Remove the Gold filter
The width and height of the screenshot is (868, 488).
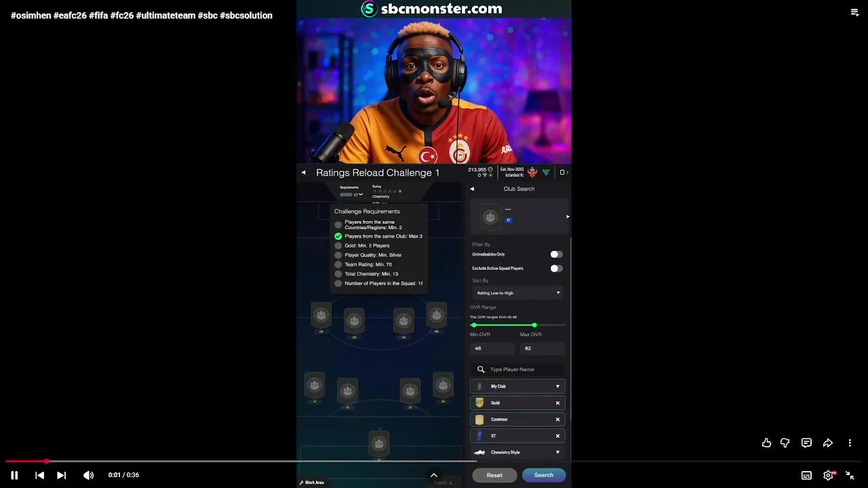pos(558,403)
